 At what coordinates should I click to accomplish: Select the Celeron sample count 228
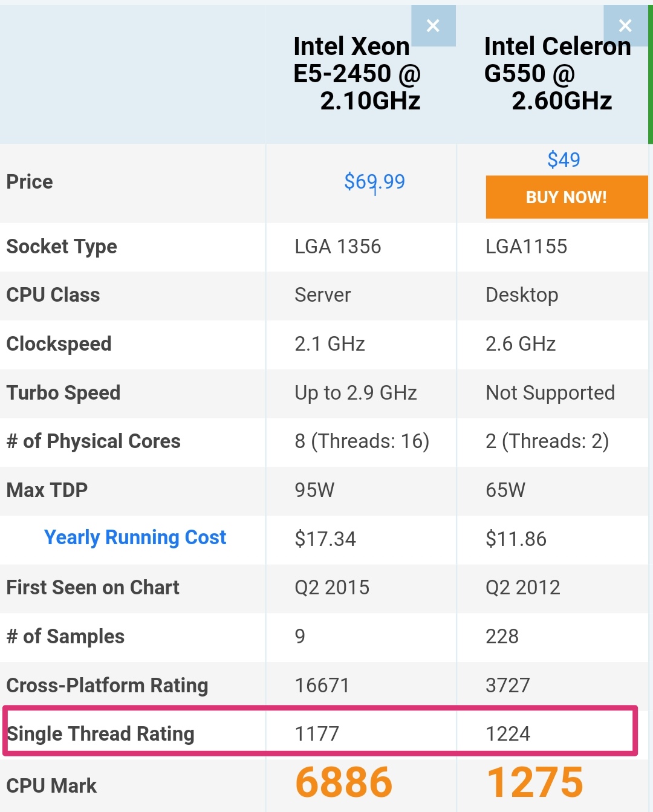(502, 637)
